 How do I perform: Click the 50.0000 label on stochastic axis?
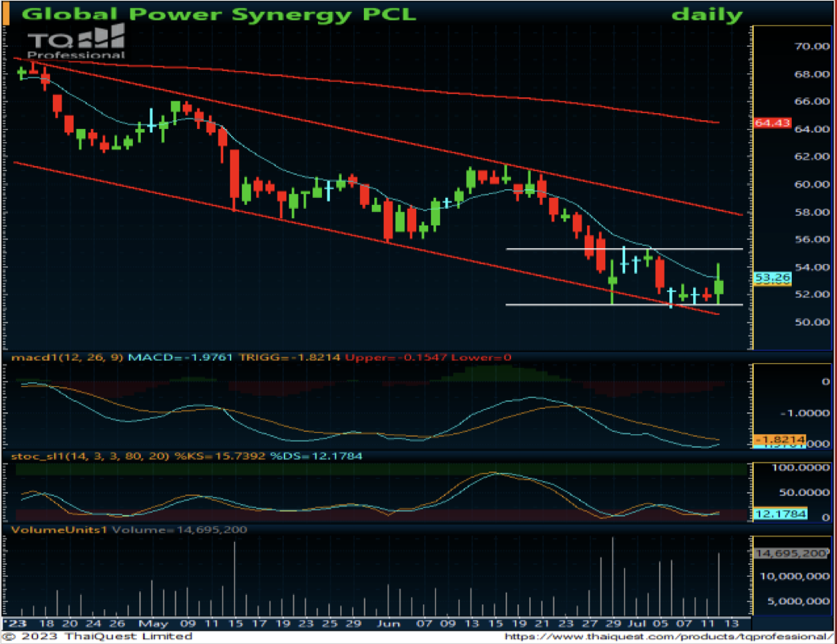[x=805, y=492]
